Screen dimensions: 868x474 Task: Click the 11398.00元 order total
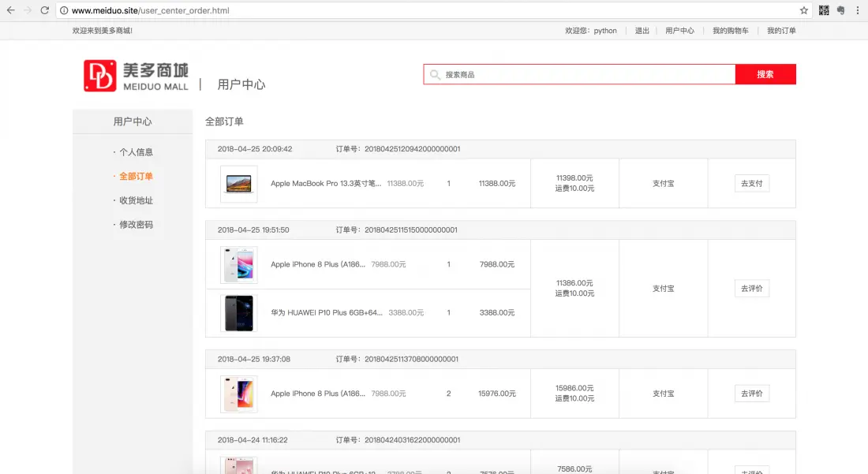[x=574, y=178]
